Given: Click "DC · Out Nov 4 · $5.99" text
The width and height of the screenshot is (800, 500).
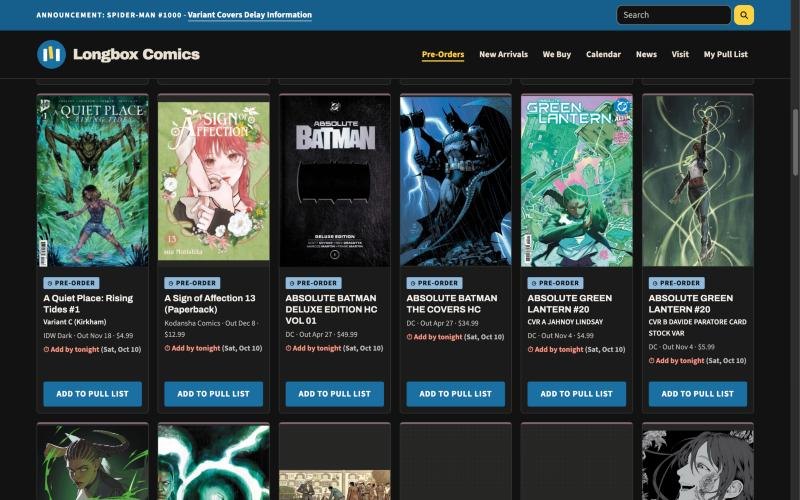Looking at the screenshot, I should (682, 347).
